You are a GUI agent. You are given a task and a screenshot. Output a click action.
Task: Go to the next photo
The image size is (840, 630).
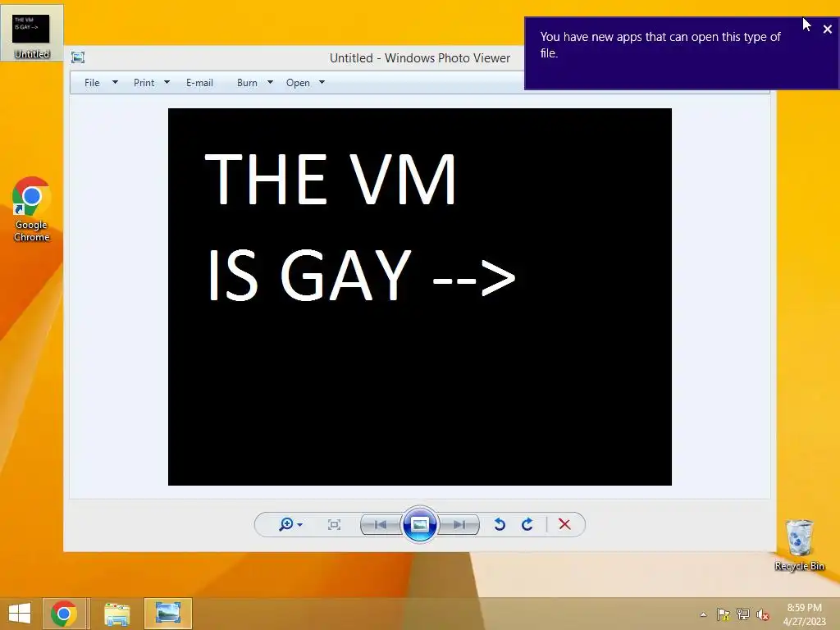click(459, 524)
